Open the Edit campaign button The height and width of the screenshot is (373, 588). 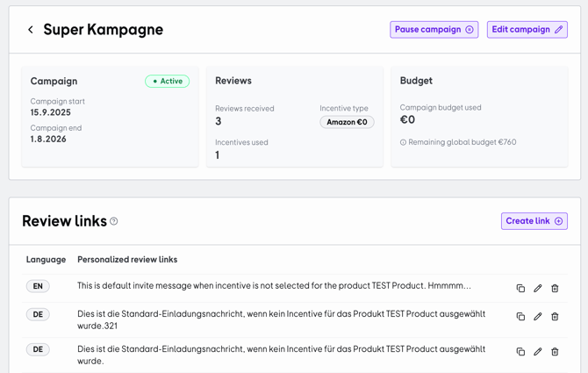(527, 30)
